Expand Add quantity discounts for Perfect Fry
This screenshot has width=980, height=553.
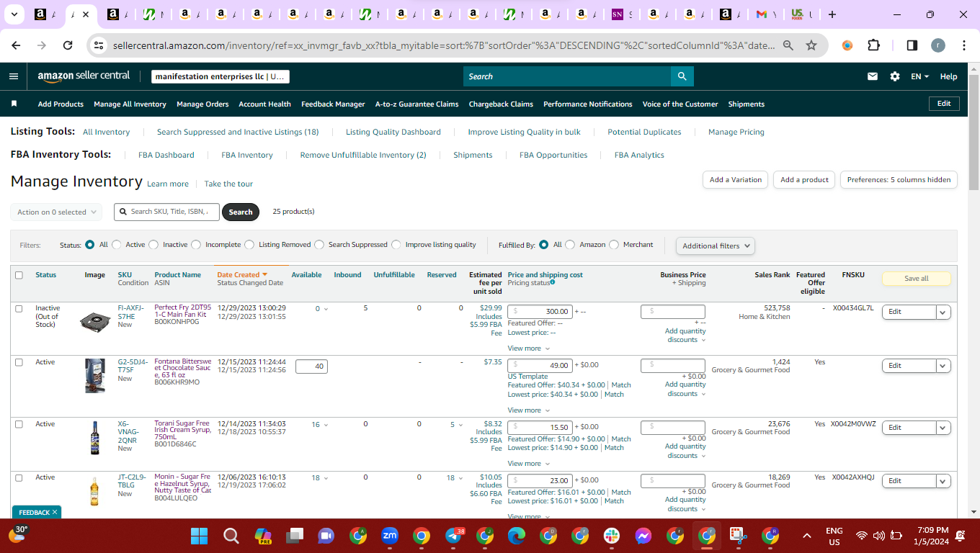pyautogui.click(x=685, y=336)
